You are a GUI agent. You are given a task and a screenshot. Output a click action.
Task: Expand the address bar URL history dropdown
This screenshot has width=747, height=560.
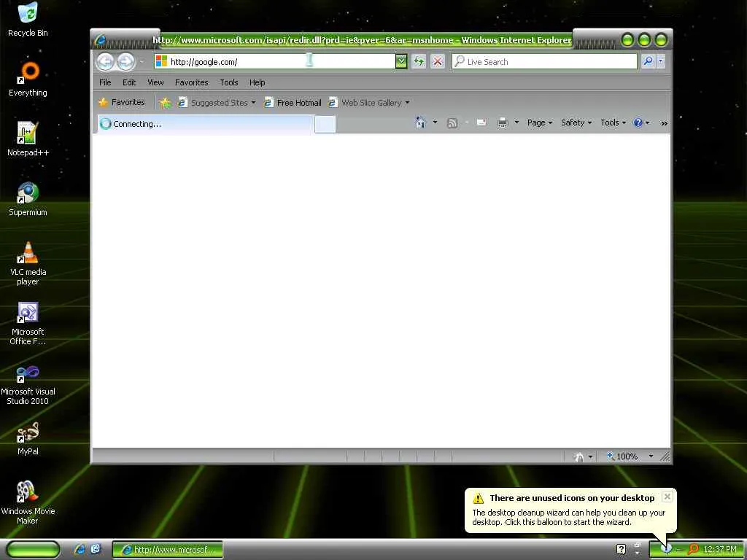point(401,61)
